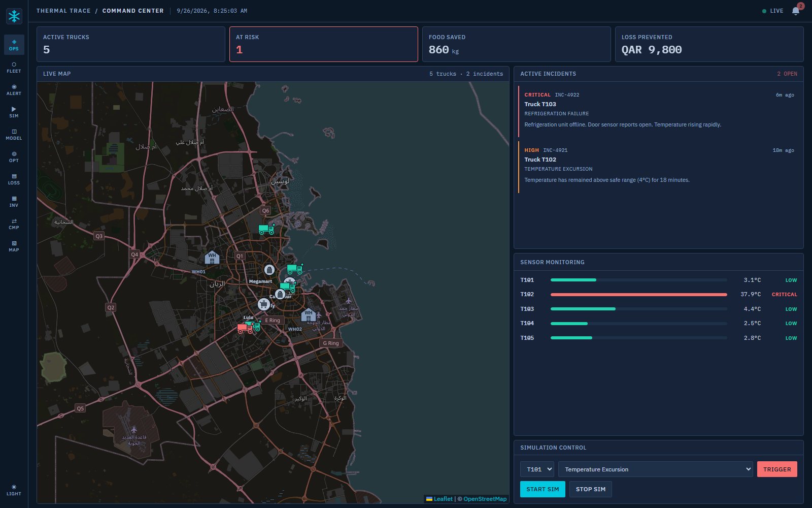The width and height of the screenshot is (812, 508).
Task: Click the WH02 warehouse map marker
Action: point(308,315)
